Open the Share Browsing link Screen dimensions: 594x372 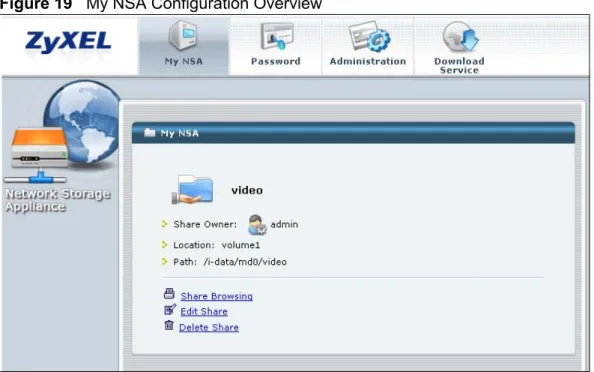coord(217,296)
